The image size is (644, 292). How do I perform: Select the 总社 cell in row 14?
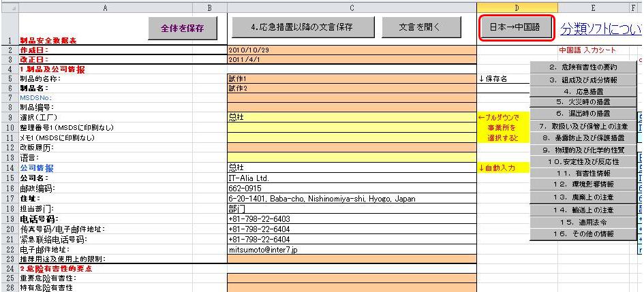click(x=352, y=167)
